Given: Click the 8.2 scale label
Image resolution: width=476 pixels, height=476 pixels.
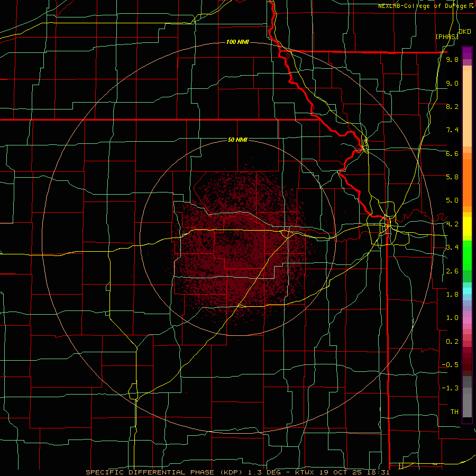Looking at the screenshot, I should tap(452, 106).
